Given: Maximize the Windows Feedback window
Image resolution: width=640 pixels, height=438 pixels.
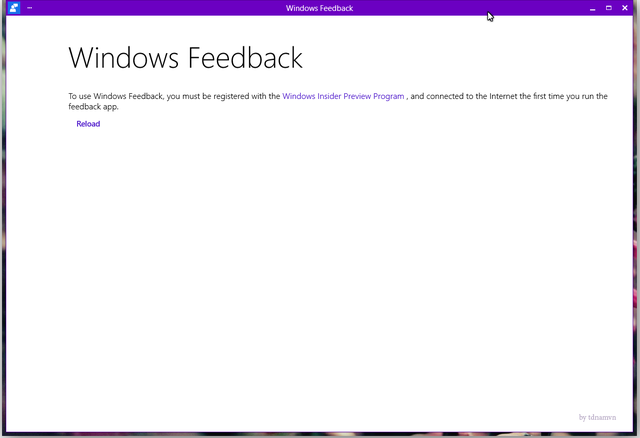Looking at the screenshot, I should (x=609, y=8).
